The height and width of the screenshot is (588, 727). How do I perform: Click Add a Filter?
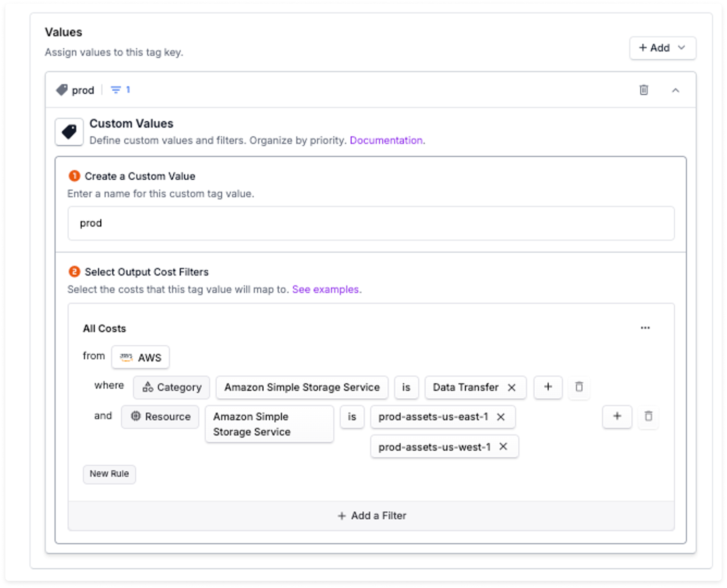tap(371, 516)
